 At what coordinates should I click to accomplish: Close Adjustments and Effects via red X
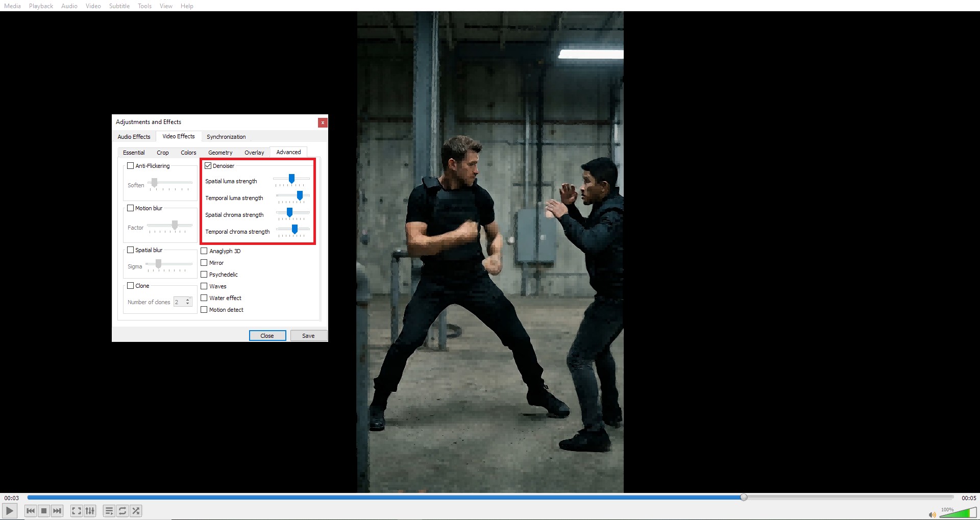[323, 122]
